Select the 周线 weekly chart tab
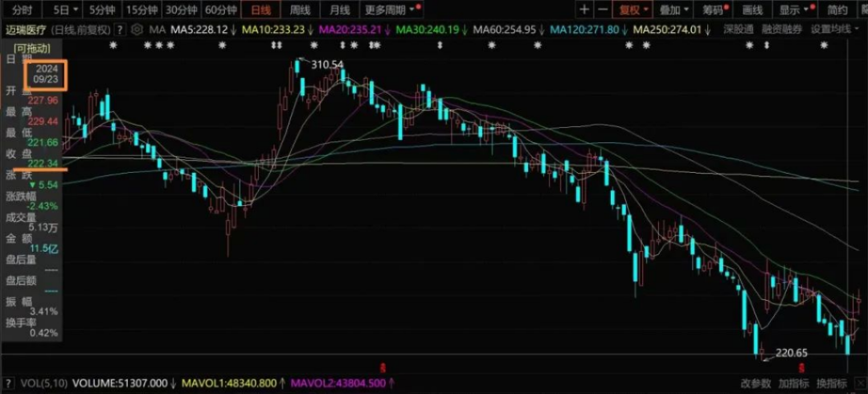 click(300, 10)
